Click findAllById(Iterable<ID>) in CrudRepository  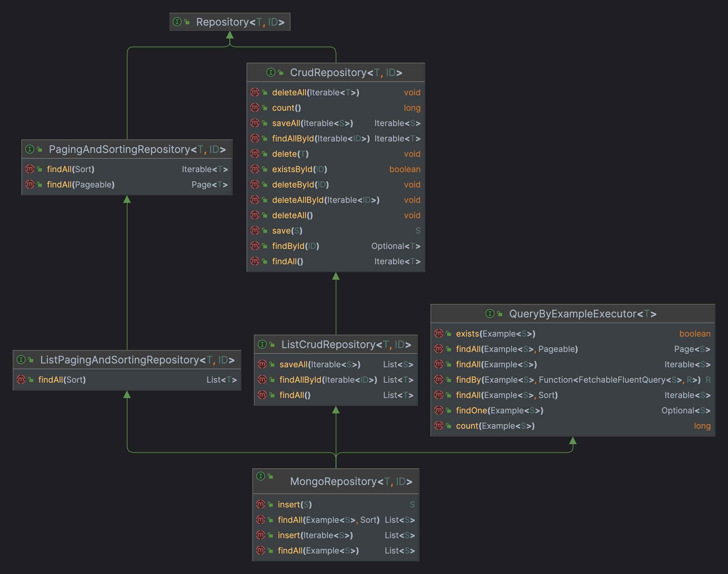click(x=321, y=139)
